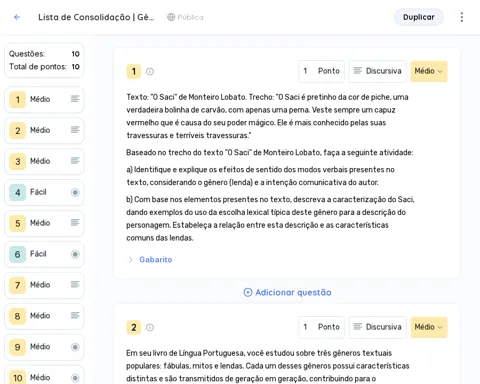Click the text of question 1 part a)

coord(260,176)
